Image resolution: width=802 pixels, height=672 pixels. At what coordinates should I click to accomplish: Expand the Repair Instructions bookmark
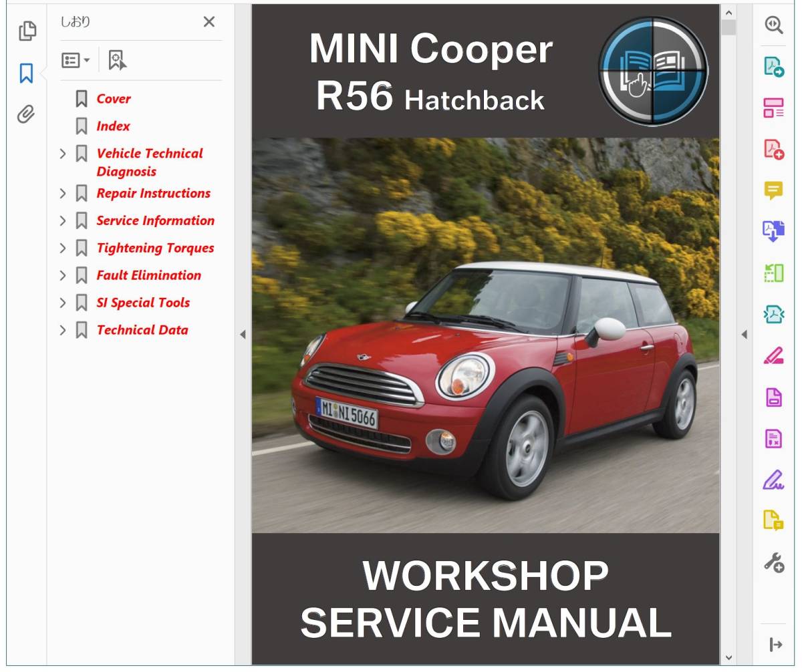tap(63, 194)
